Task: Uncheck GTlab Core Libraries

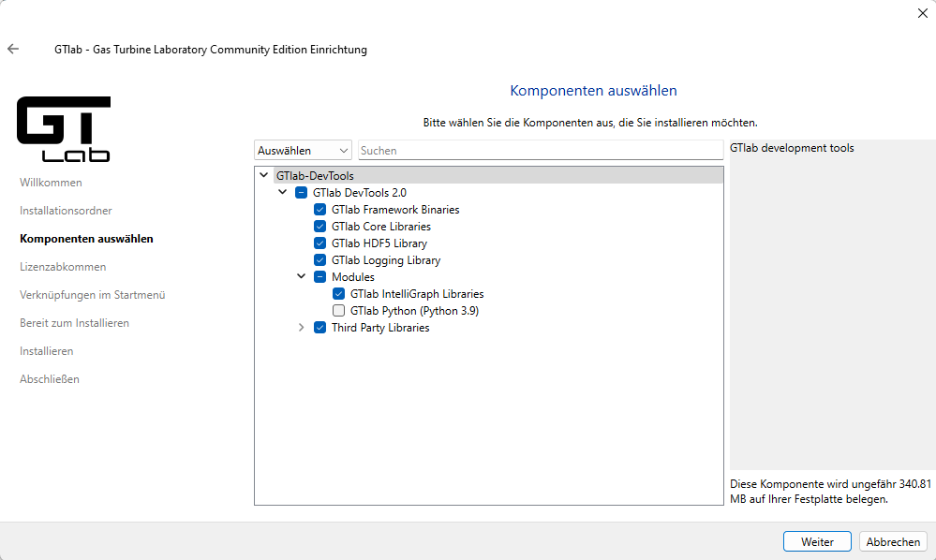Action: pyautogui.click(x=319, y=226)
